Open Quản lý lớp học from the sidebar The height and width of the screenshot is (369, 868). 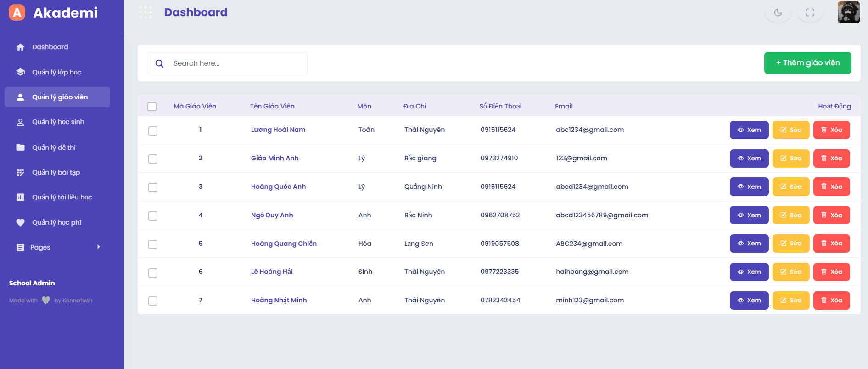pos(56,72)
